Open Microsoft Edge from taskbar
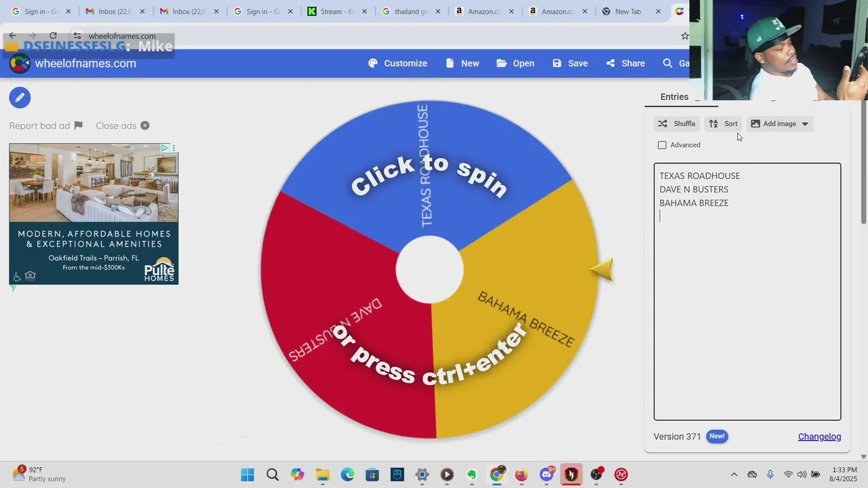This screenshot has height=488, width=868. (347, 474)
